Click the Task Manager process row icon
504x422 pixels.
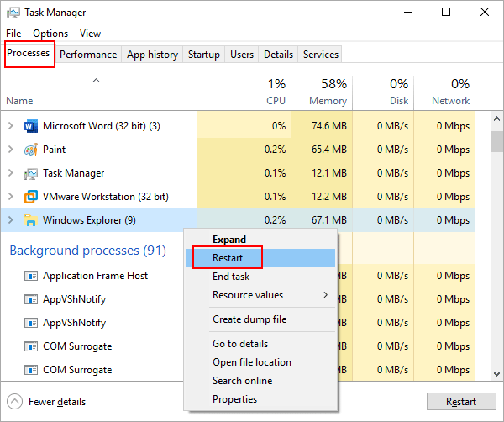[x=31, y=173]
